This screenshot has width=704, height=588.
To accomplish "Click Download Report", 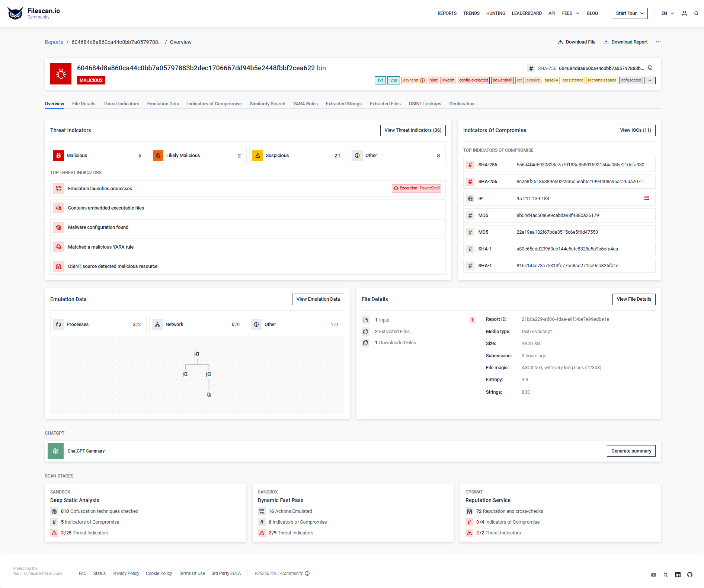I will coord(625,42).
